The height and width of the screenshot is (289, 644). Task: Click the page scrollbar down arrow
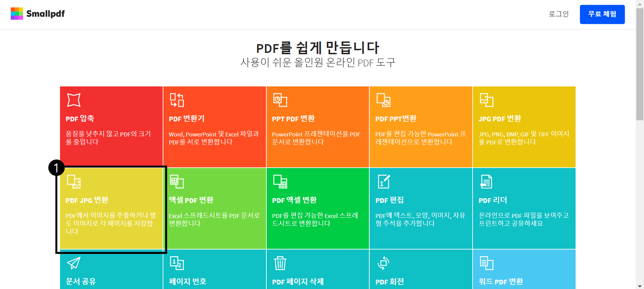640,286
